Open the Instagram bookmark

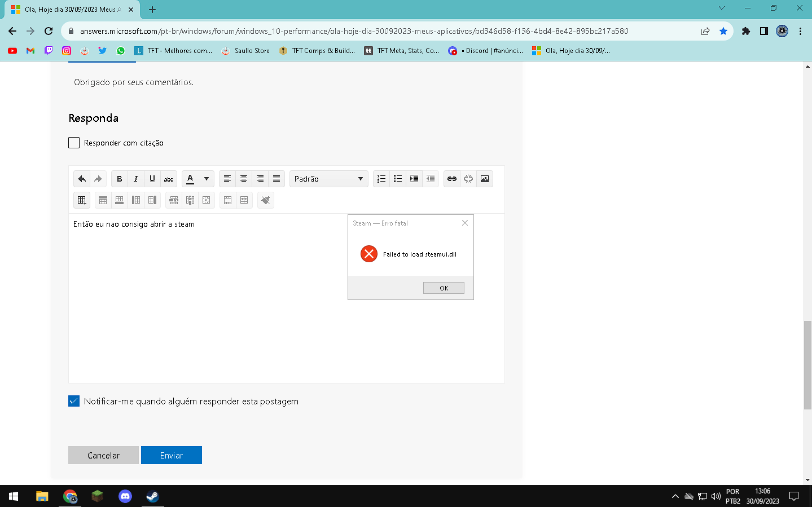point(67,51)
